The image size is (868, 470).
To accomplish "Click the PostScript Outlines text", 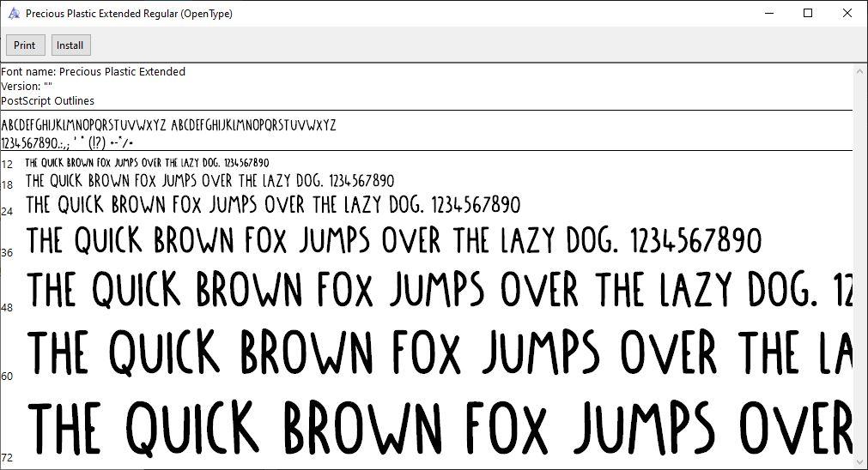I will [48, 101].
